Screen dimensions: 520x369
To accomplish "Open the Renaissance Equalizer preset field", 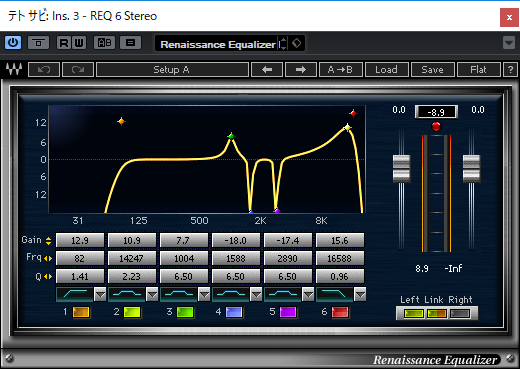I will tap(217, 44).
